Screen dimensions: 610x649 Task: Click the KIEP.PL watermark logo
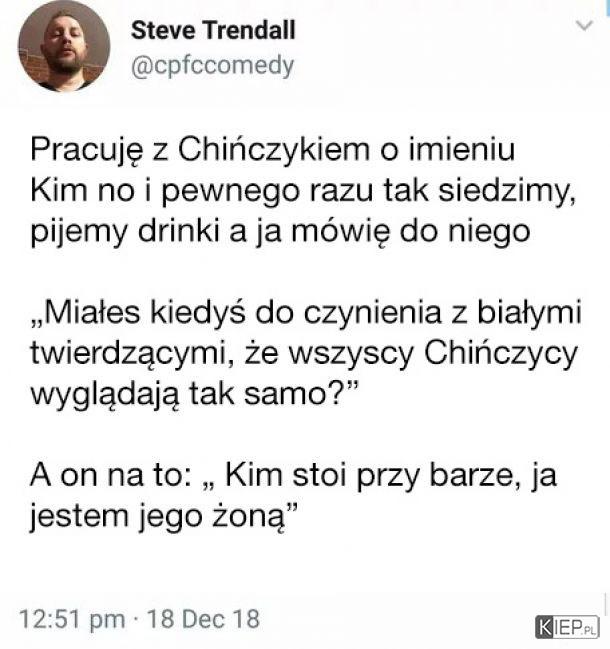coord(567,627)
